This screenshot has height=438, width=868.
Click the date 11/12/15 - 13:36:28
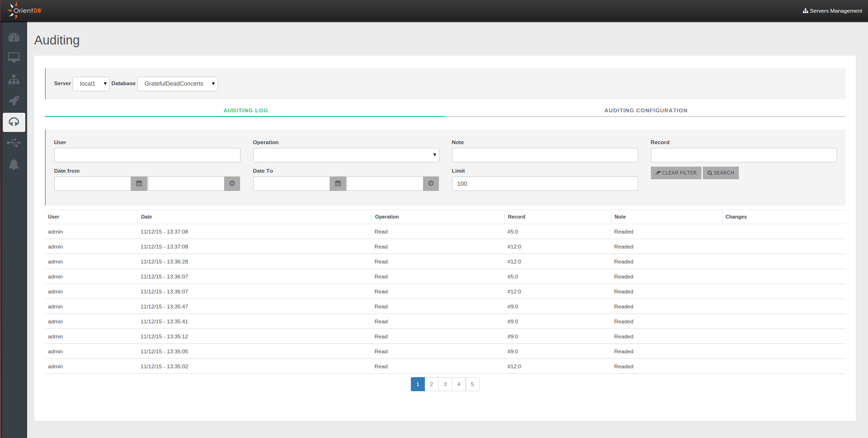coord(164,262)
